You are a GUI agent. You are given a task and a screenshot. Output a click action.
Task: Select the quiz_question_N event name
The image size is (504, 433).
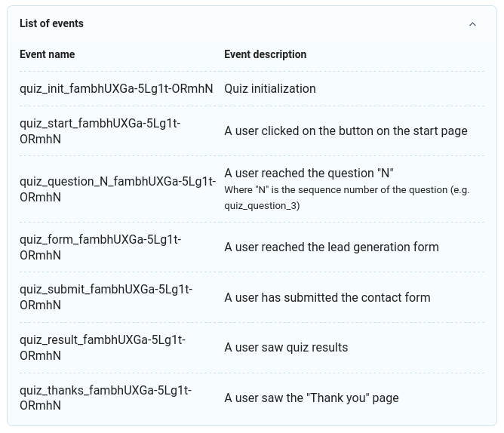click(x=118, y=189)
